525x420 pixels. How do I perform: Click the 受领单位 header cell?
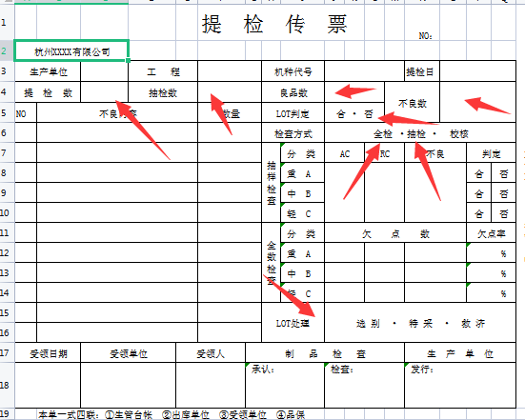[129, 352]
